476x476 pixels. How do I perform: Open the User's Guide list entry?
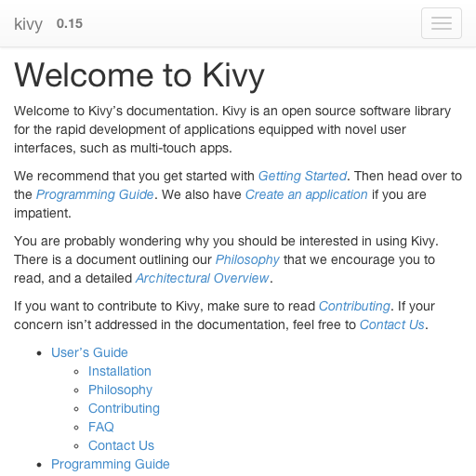pos(89,352)
